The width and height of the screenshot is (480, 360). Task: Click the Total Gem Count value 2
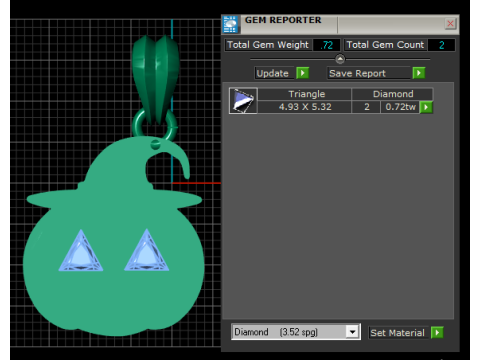click(x=441, y=45)
